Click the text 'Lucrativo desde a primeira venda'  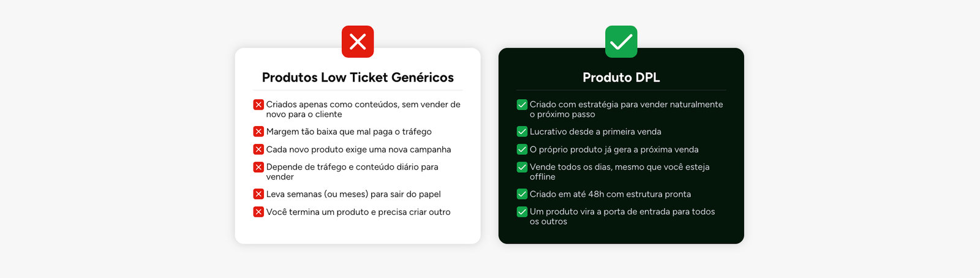[595, 132]
